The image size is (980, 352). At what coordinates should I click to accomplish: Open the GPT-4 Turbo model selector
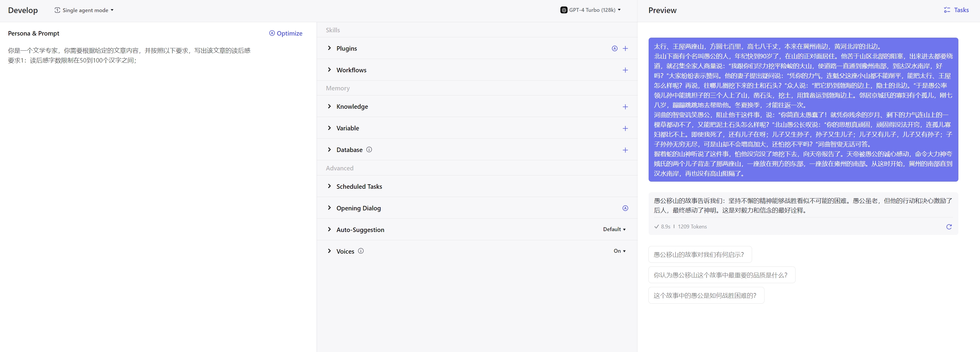point(590,10)
